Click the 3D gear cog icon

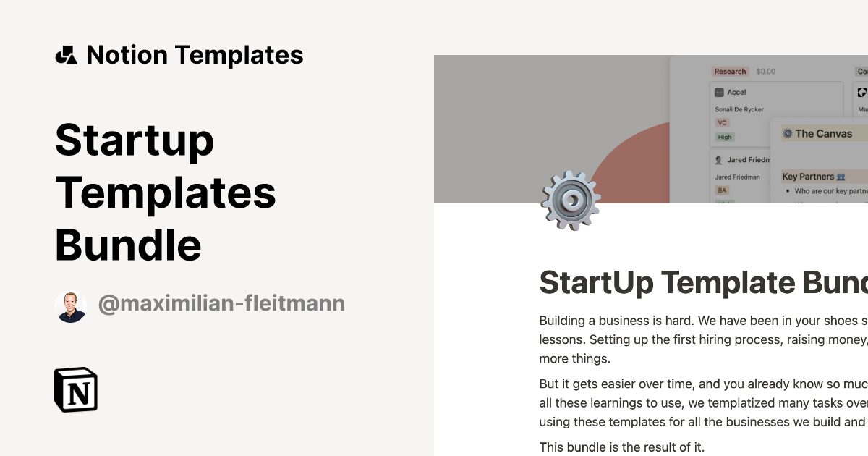click(571, 201)
